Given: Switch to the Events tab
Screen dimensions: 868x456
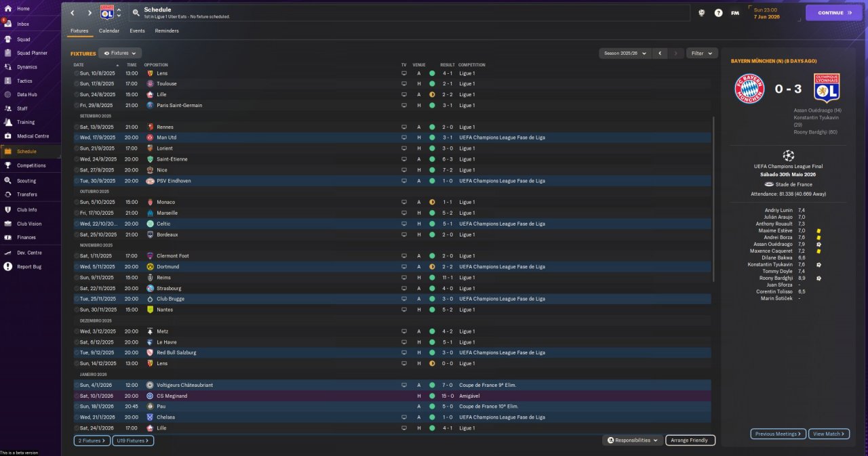Looking at the screenshot, I should 137,30.
